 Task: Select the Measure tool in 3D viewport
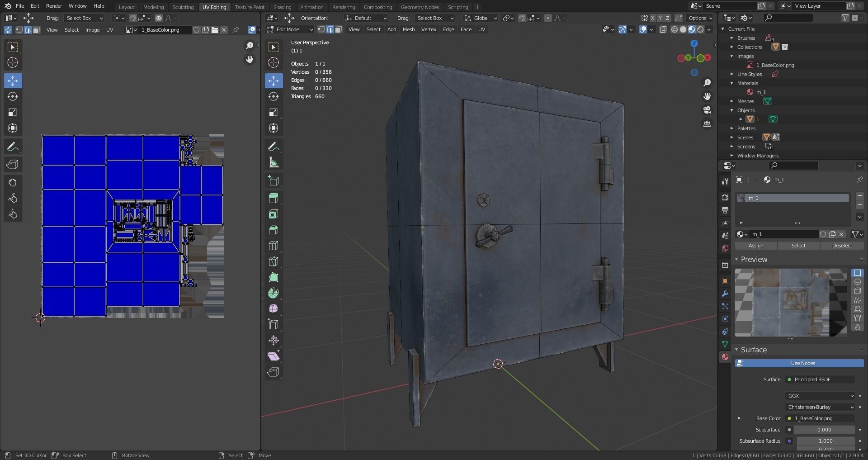click(x=274, y=162)
